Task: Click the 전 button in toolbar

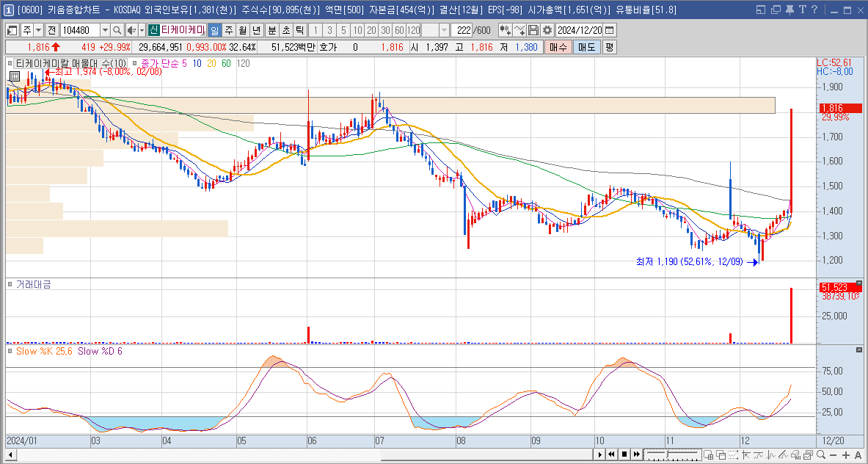Action: click(51, 30)
